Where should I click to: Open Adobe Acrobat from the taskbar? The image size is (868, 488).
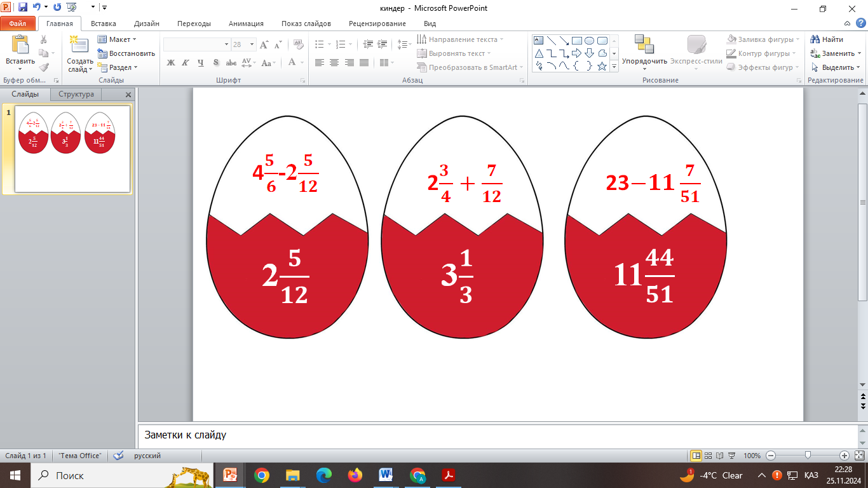450,475
